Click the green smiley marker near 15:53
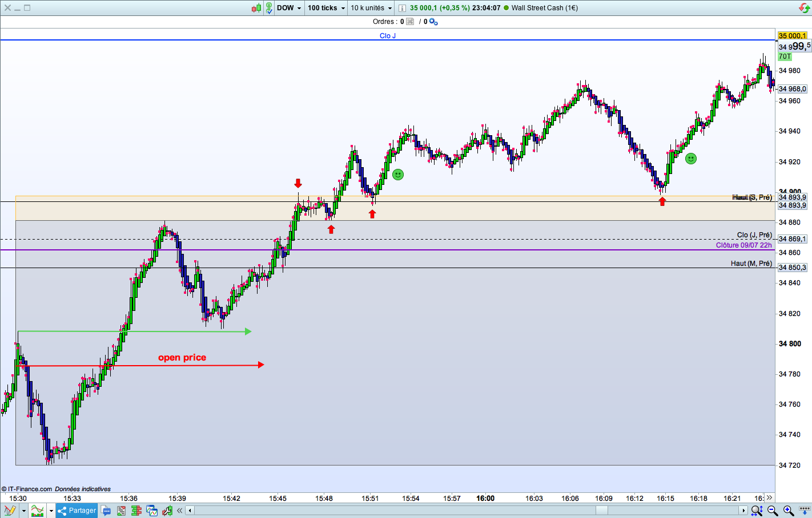 point(398,175)
